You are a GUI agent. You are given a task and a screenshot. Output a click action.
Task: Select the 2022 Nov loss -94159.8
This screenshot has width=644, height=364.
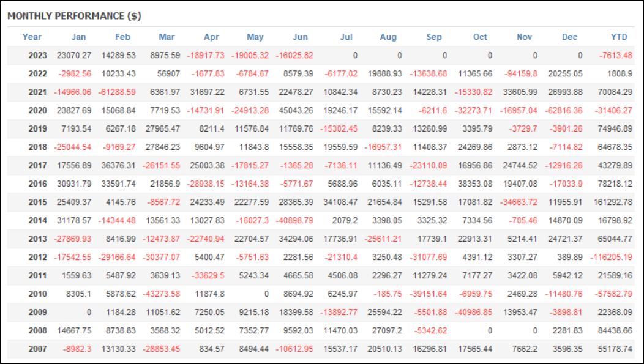521,74
